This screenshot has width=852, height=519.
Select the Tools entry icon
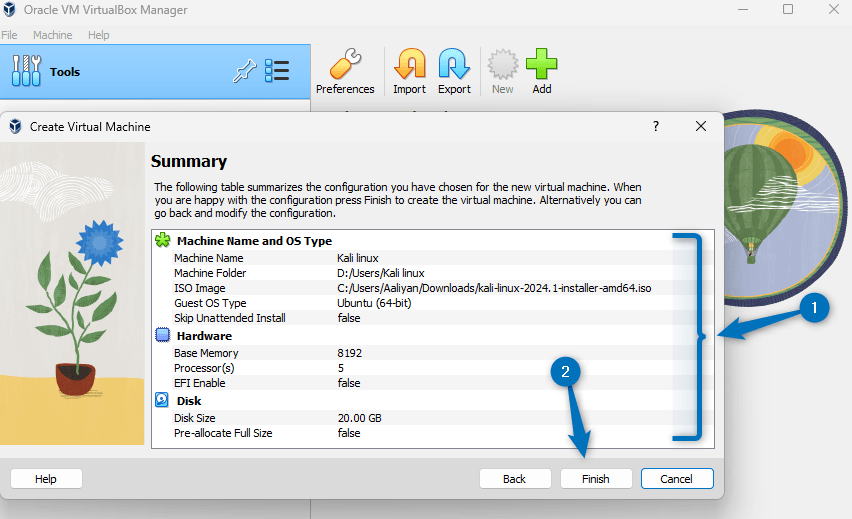pyautogui.click(x=26, y=71)
